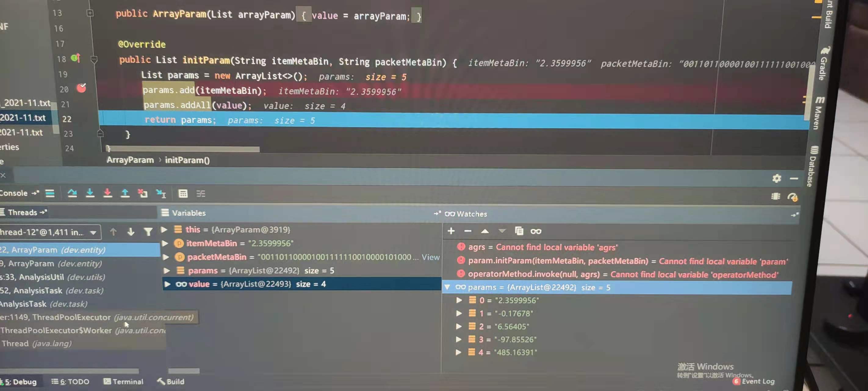This screenshot has width=868, height=391.
Task: Click View link for packetMetaBin value
Action: 430,257
